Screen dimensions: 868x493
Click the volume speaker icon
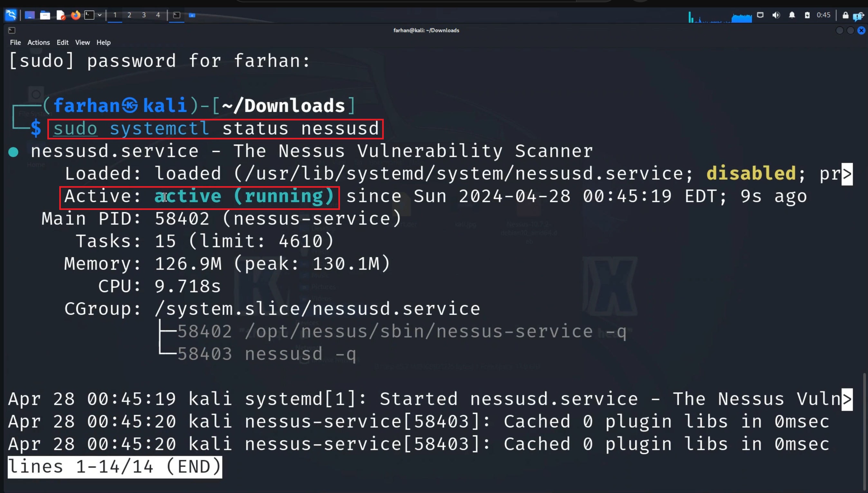point(776,15)
